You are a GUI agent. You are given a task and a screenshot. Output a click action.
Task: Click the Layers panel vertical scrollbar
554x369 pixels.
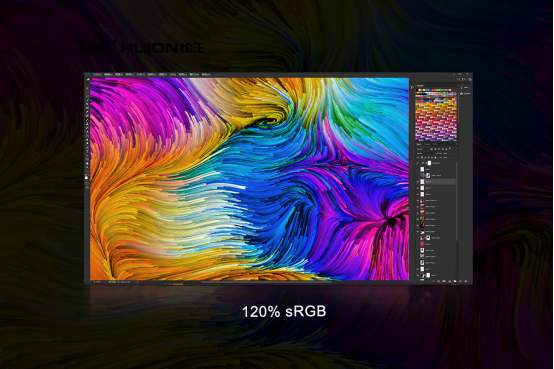(x=457, y=201)
